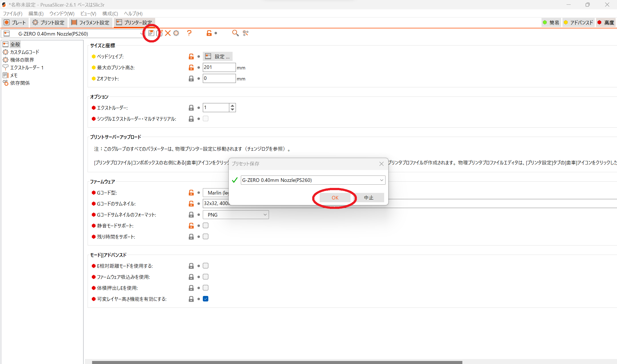Click the lock beside Gコードサムネイルのフォーマット
Viewport: 617px width, 364px height.
coord(191,215)
